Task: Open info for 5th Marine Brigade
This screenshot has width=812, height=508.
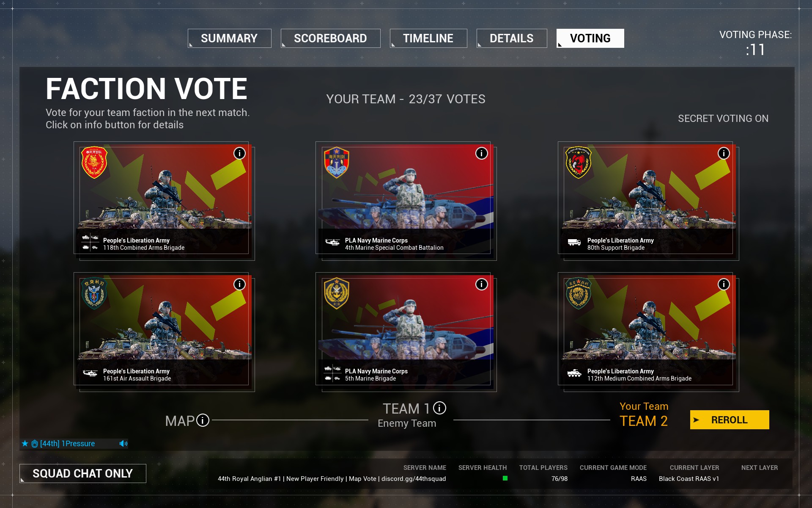Action: tap(481, 284)
